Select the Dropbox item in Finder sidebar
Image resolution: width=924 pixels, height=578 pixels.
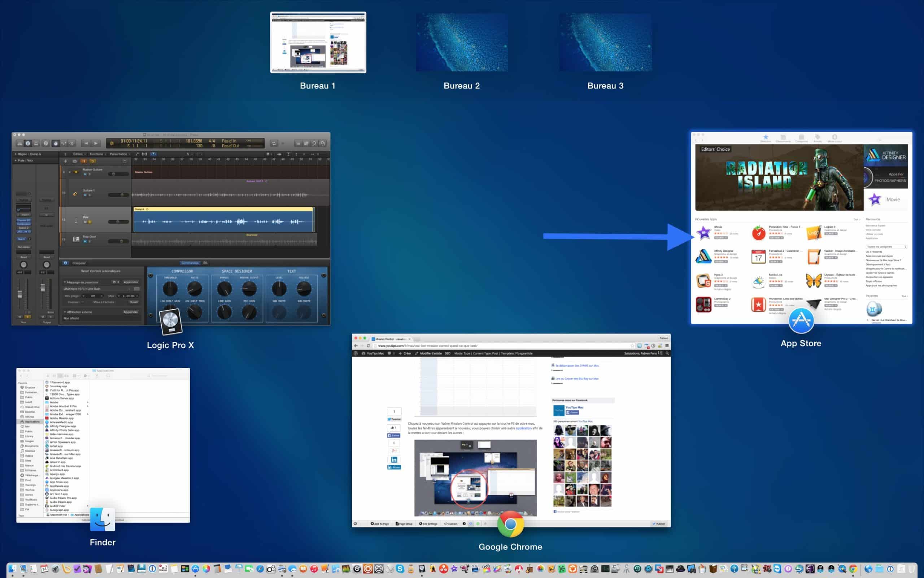(28, 387)
